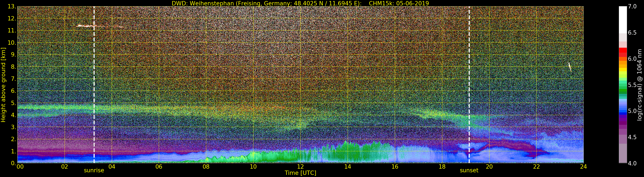Click the height axis tick '11.'
644x177 pixels.
(x=12, y=31)
